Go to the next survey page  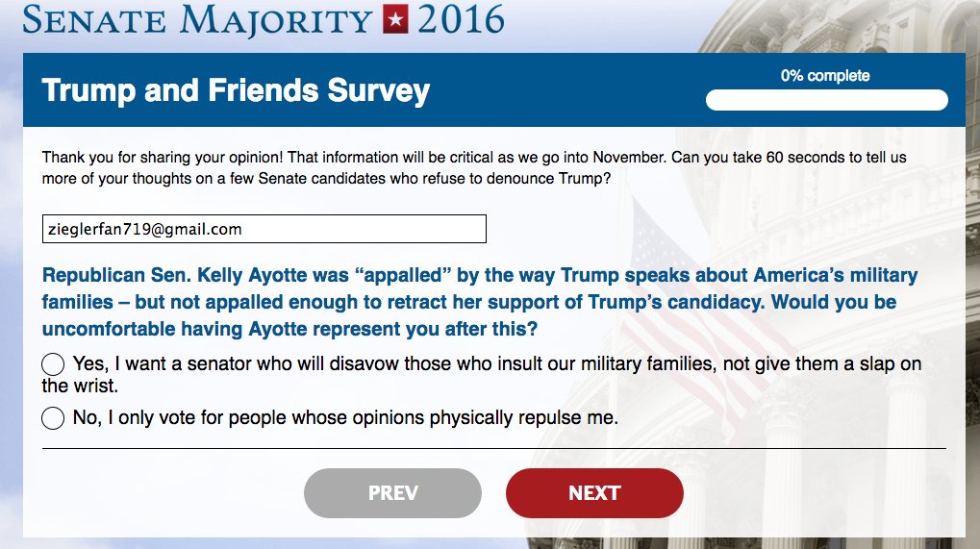(x=594, y=493)
